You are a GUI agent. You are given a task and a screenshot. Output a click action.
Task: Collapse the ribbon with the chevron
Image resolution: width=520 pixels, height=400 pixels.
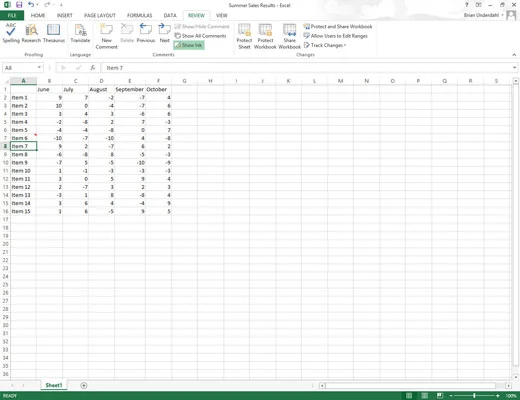point(514,55)
